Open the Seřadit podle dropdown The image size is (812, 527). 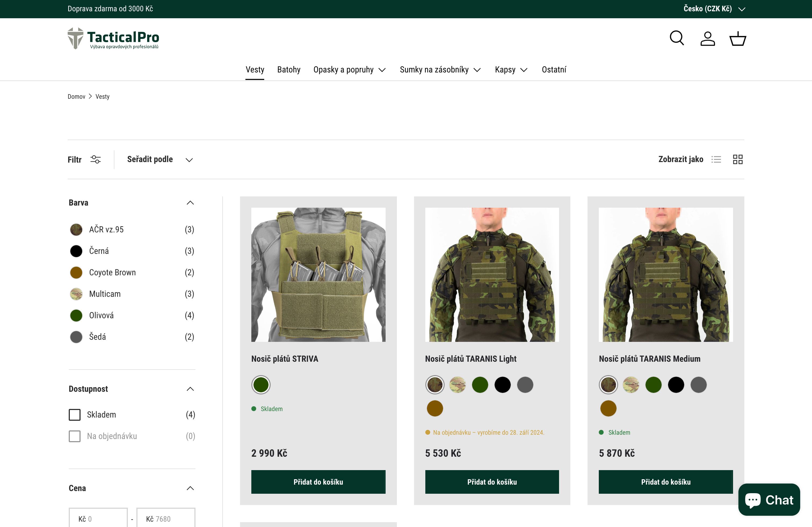coord(159,159)
